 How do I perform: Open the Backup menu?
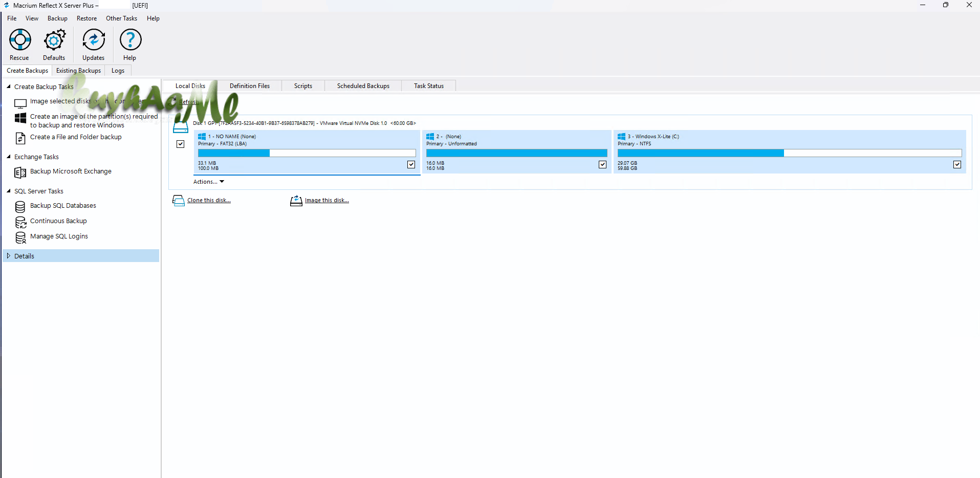57,18
